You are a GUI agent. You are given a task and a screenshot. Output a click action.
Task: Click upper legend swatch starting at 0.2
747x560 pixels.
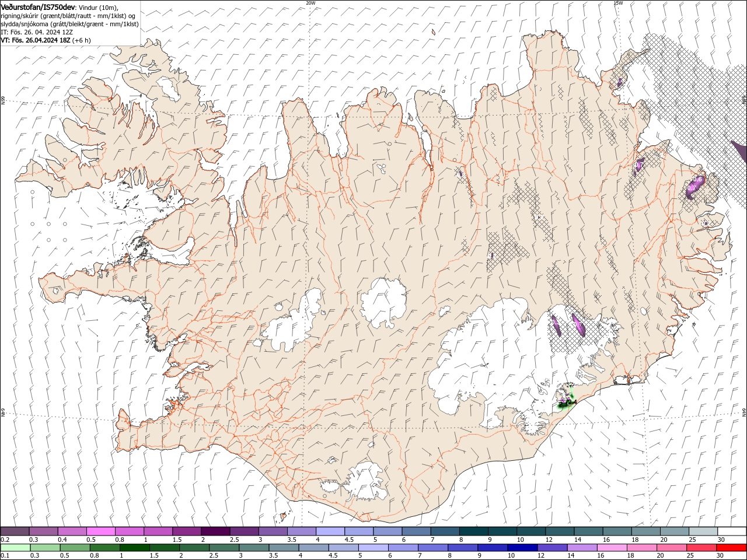point(15,531)
